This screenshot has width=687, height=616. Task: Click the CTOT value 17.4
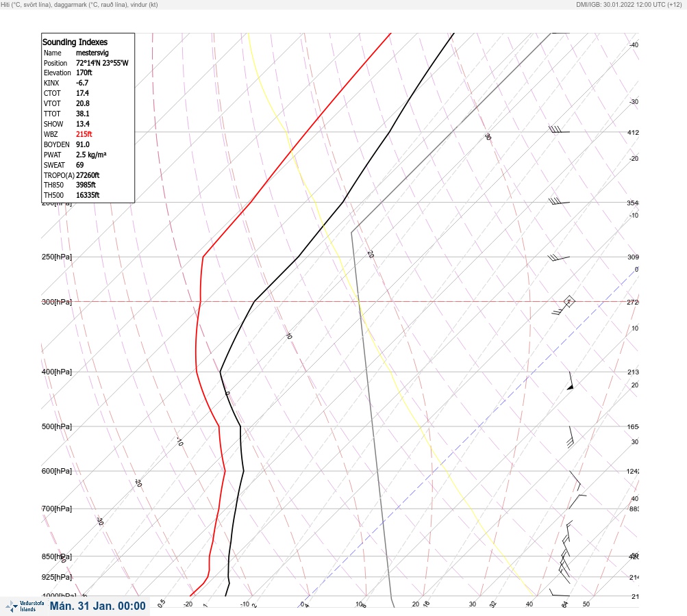tap(82, 93)
